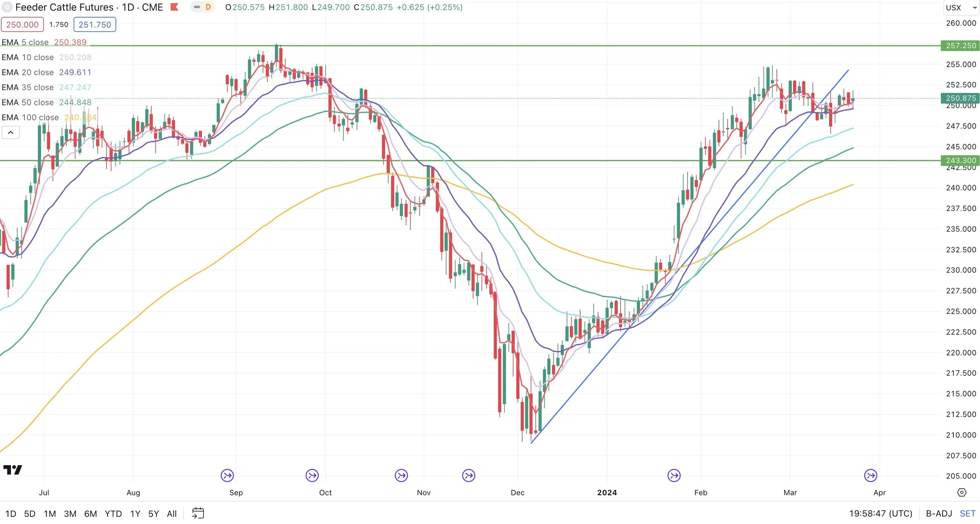Click the 251.750 buy price button
The height and width of the screenshot is (524, 980).
point(94,25)
